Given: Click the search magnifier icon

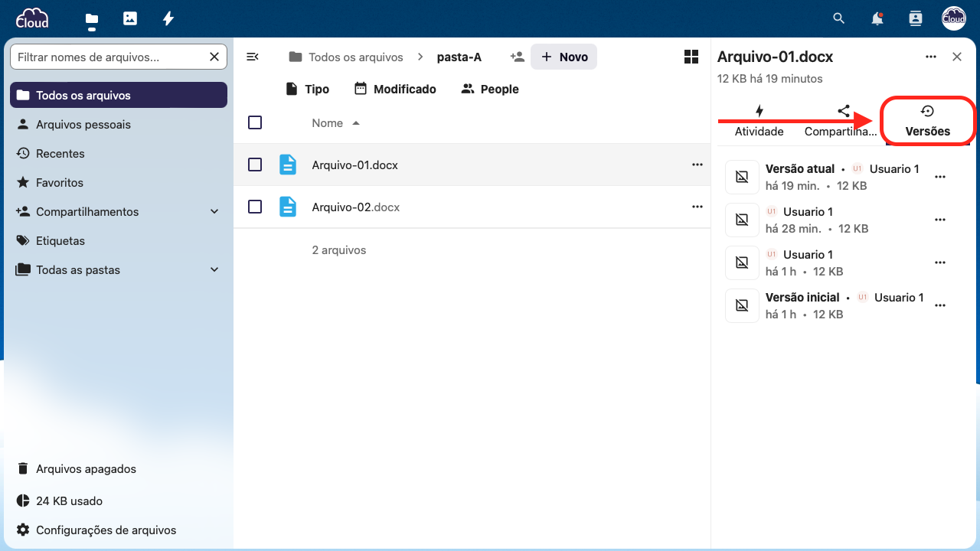Looking at the screenshot, I should pos(839,18).
